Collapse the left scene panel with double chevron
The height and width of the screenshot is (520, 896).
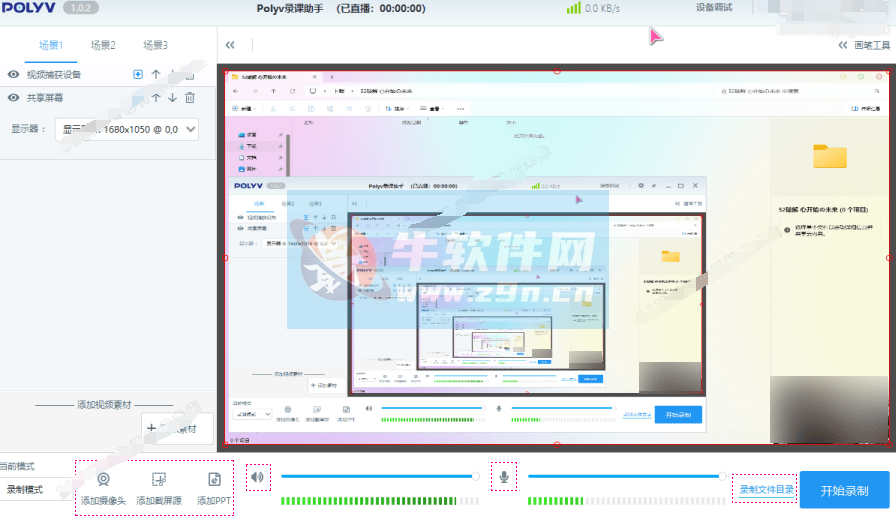230,45
